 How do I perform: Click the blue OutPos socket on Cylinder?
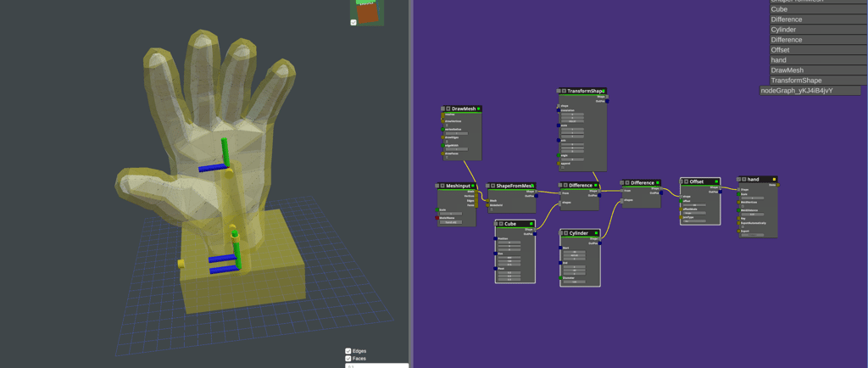tap(600, 243)
